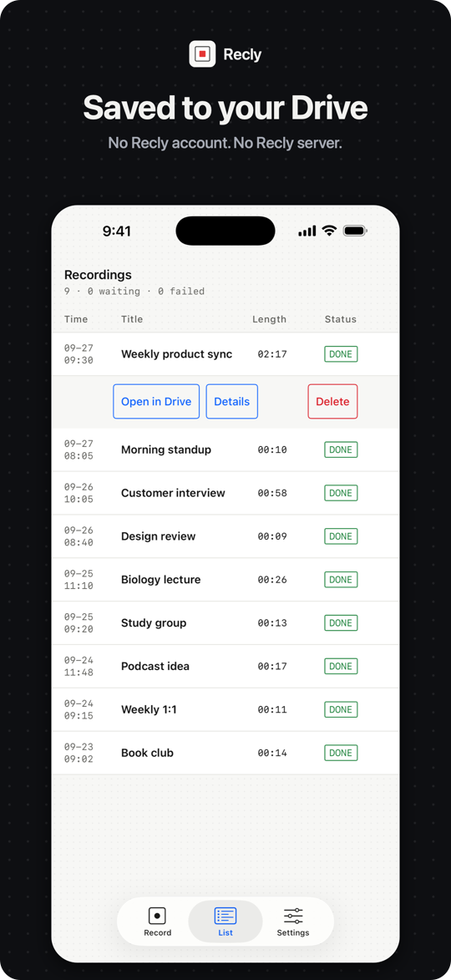The image size is (451, 980).
Task: Click the 09-25 11:10 timestamp
Action: coord(79,579)
